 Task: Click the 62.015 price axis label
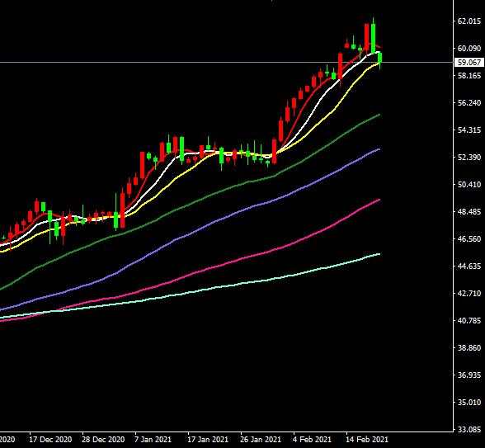469,21
